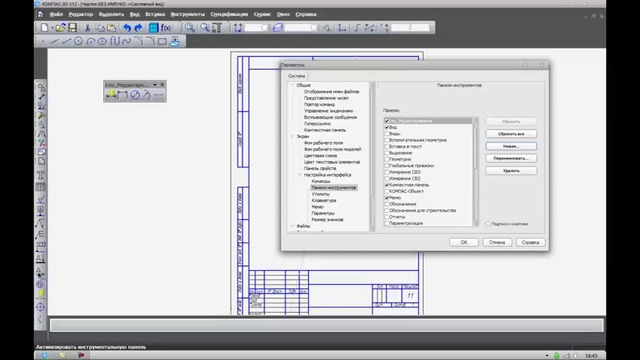Click the 'Сбросить все' button

(x=511, y=134)
